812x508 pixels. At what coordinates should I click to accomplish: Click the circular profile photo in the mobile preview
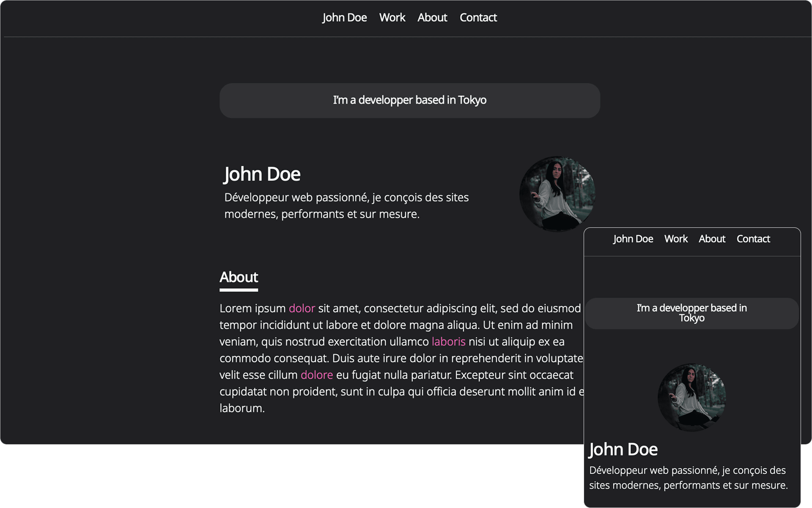pyautogui.click(x=691, y=397)
